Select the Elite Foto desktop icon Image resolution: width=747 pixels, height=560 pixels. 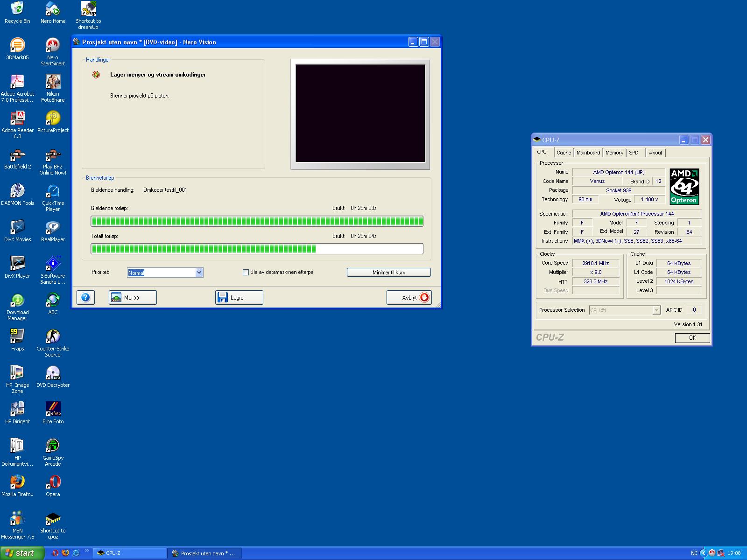click(x=53, y=413)
